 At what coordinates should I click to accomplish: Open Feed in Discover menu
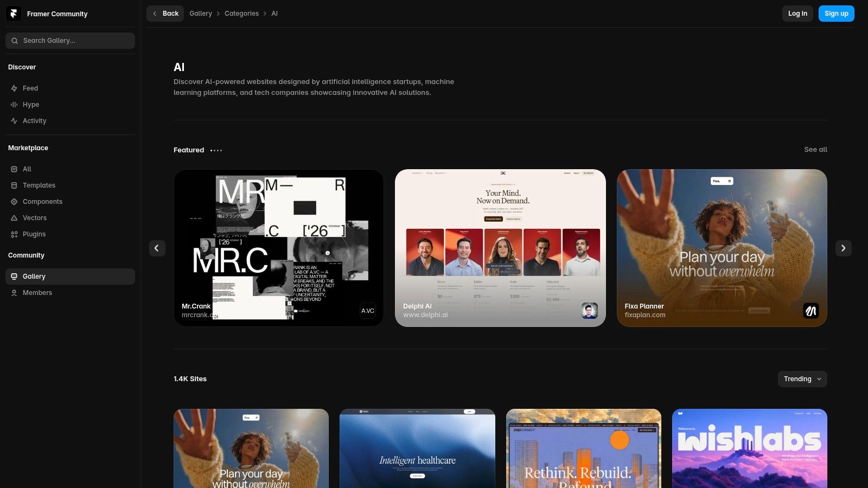[70, 88]
